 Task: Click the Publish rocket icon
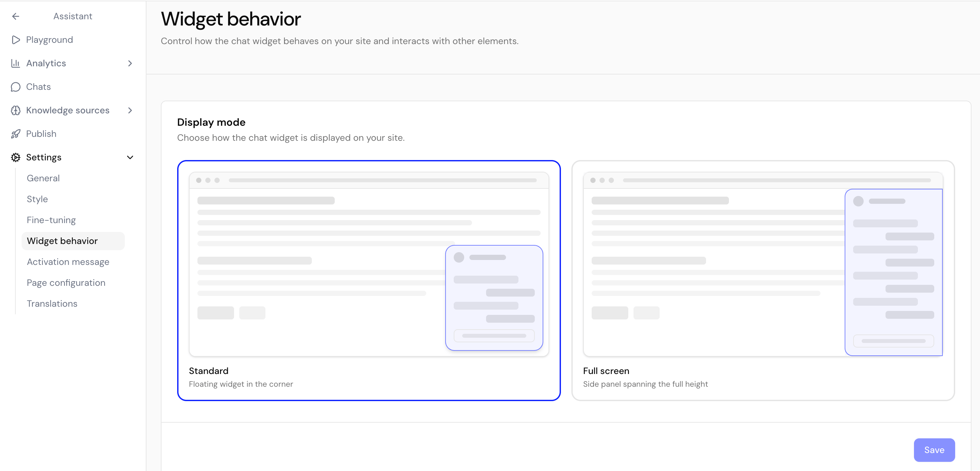(16, 134)
